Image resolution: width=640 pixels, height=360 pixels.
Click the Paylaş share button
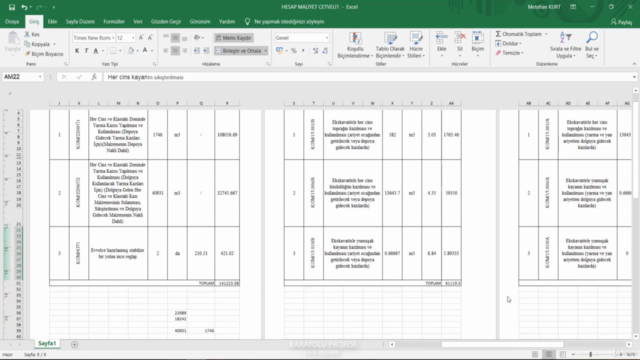click(621, 22)
